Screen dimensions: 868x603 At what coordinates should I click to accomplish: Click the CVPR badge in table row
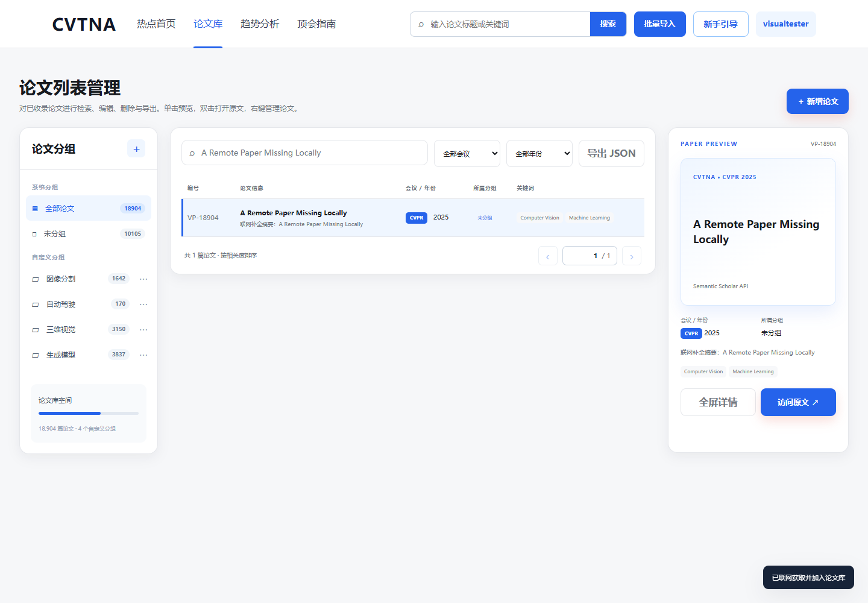click(x=417, y=218)
